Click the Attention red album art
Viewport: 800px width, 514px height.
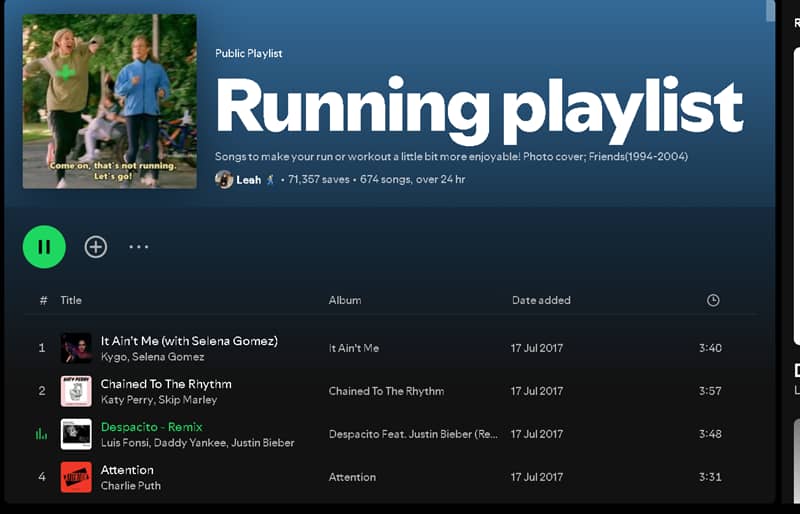pos(76,477)
